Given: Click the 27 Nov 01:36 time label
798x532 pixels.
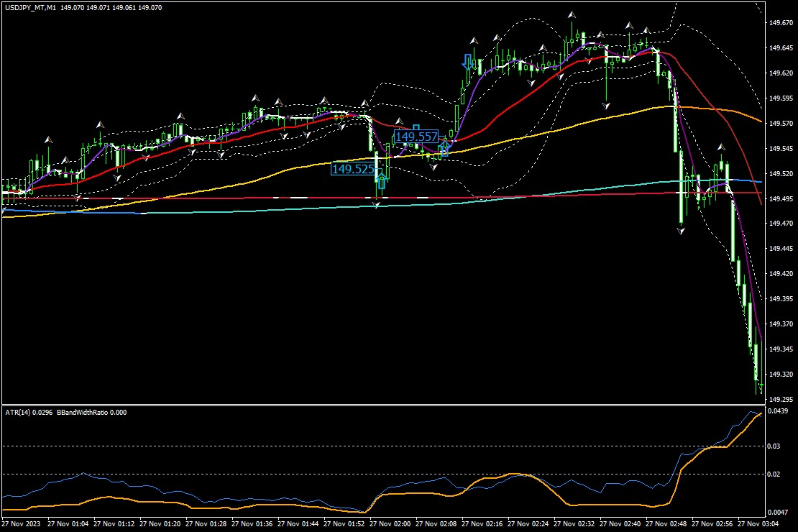Looking at the screenshot, I should (252, 524).
